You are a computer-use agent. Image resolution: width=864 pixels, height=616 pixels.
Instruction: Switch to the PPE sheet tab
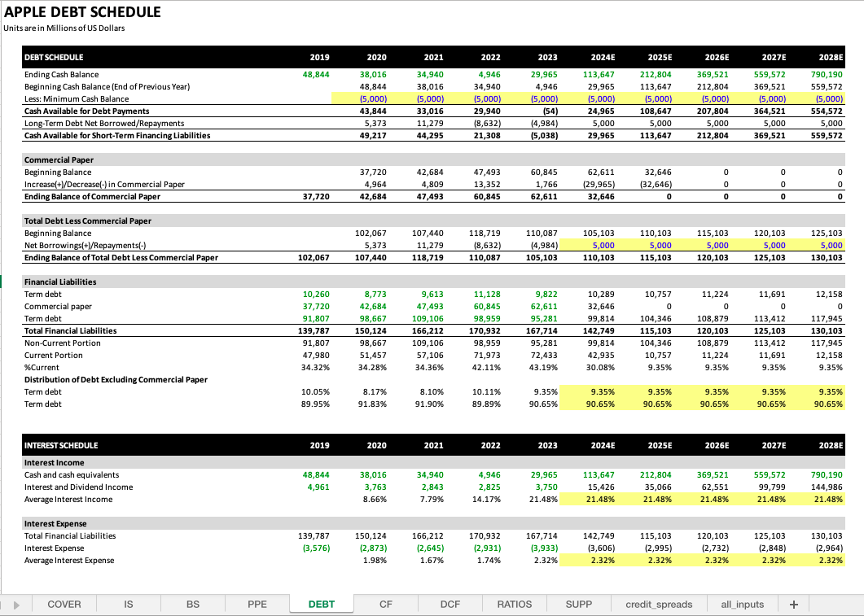tap(257, 604)
